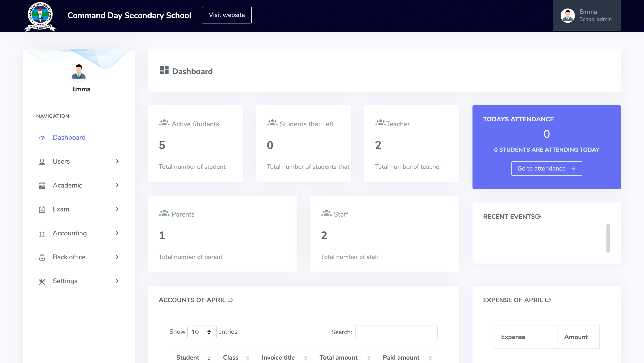Image resolution: width=644 pixels, height=363 pixels.
Task: Sort table by Paid amount column arrows
Action: [x=430, y=358]
